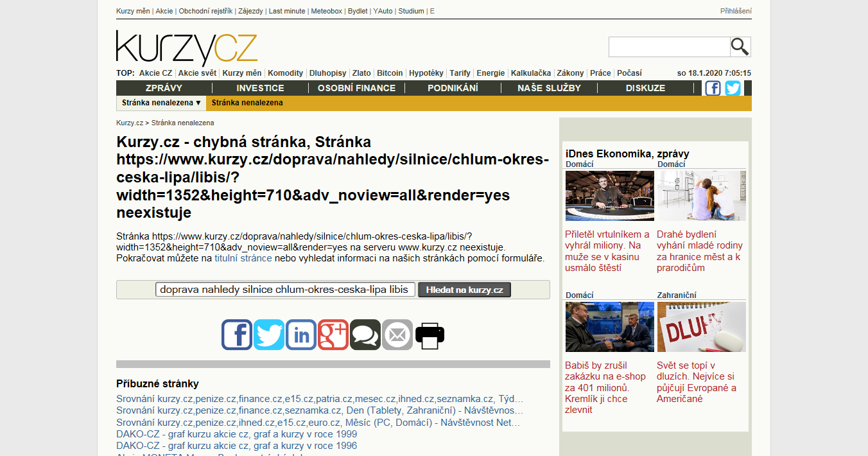Open related link 'Den (Tablety, Zahraniční)'
The width and height of the screenshot is (868, 456).
tap(320, 410)
